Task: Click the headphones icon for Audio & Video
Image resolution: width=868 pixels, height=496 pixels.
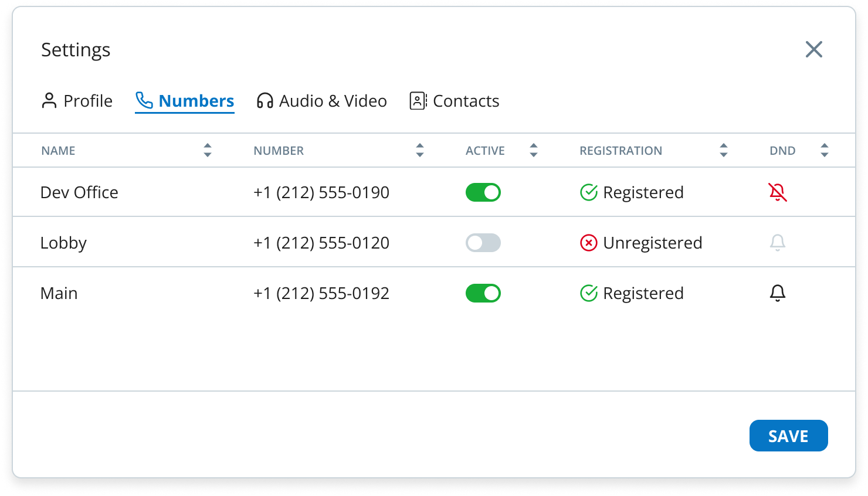Action: [x=265, y=101]
